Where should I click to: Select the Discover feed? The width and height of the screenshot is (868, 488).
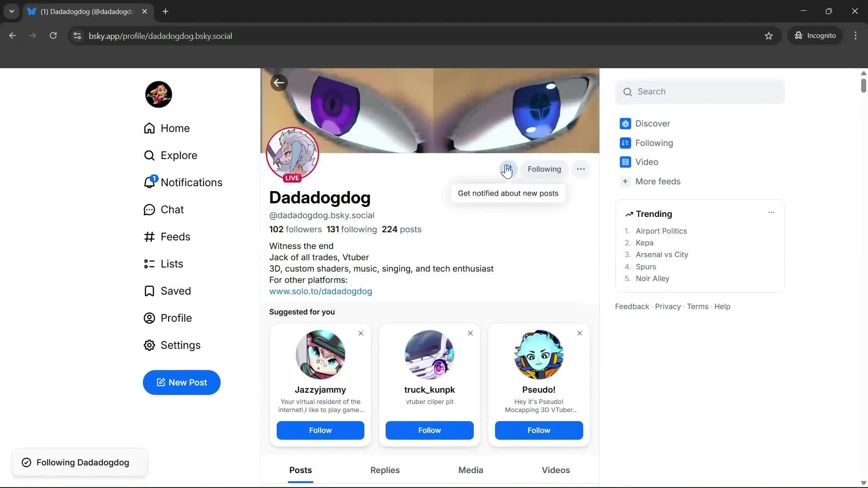pyautogui.click(x=652, y=123)
